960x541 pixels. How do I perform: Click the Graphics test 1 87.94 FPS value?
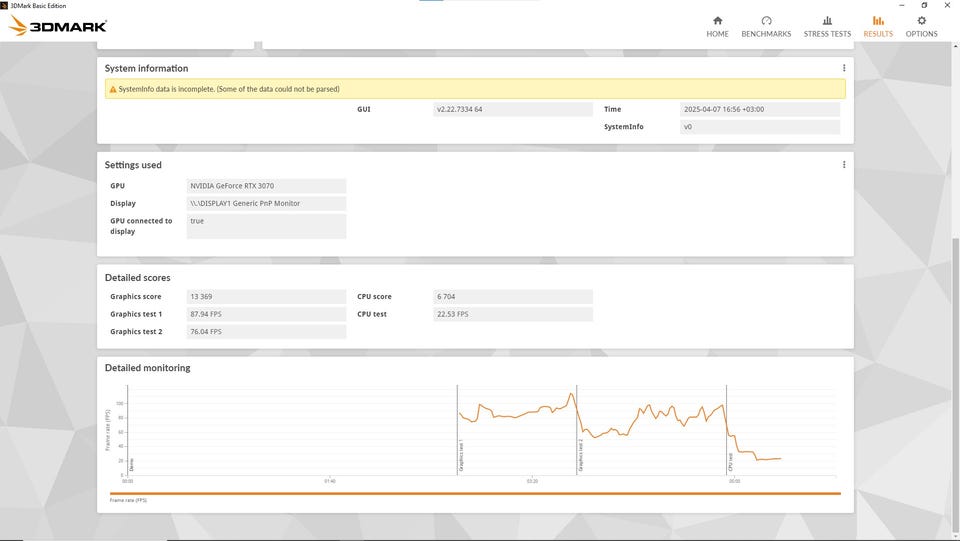click(266, 314)
